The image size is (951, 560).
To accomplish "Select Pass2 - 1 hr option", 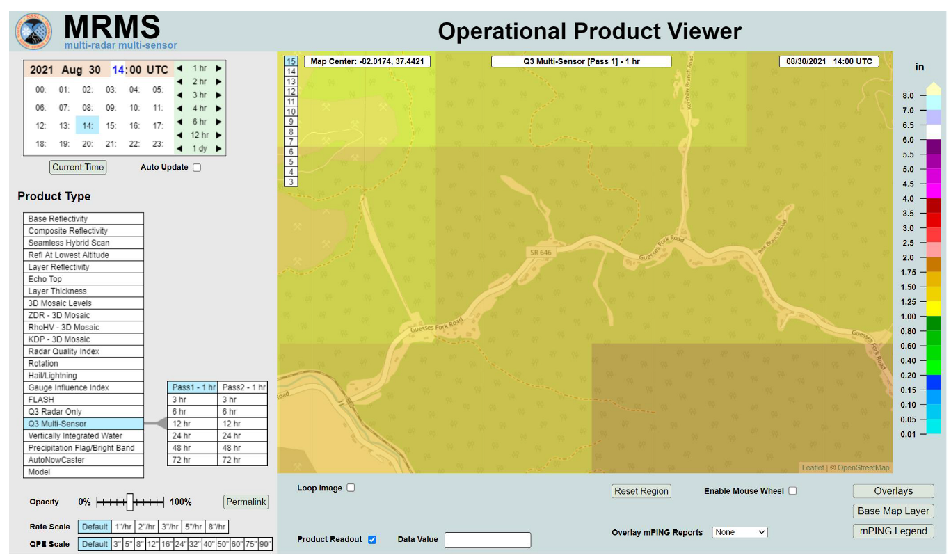I will point(243,387).
